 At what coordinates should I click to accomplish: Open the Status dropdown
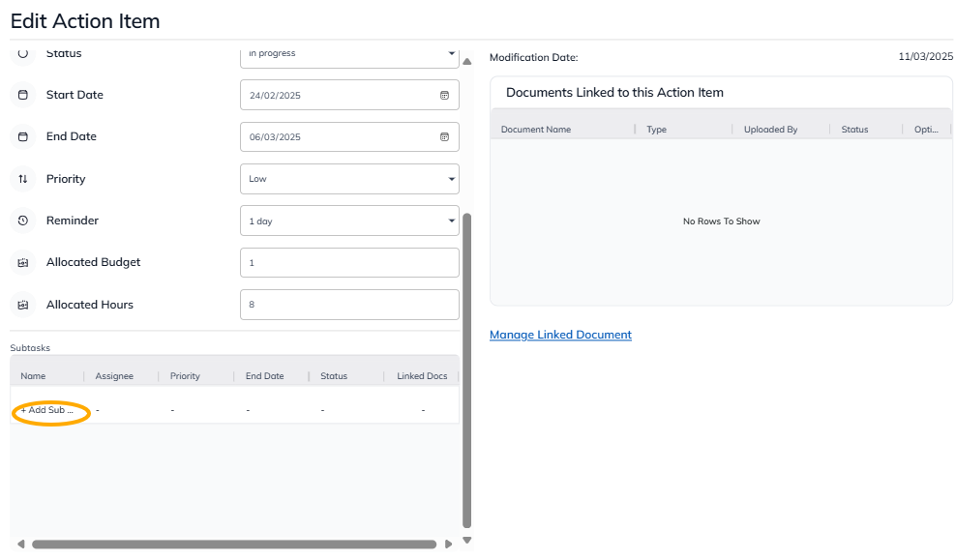pyautogui.click(x=349, y=54)
